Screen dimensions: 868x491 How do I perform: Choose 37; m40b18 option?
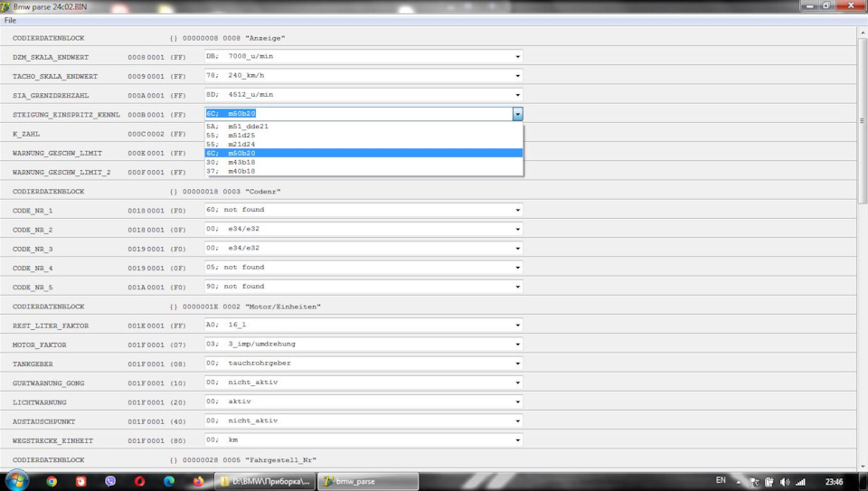[363, 171]
